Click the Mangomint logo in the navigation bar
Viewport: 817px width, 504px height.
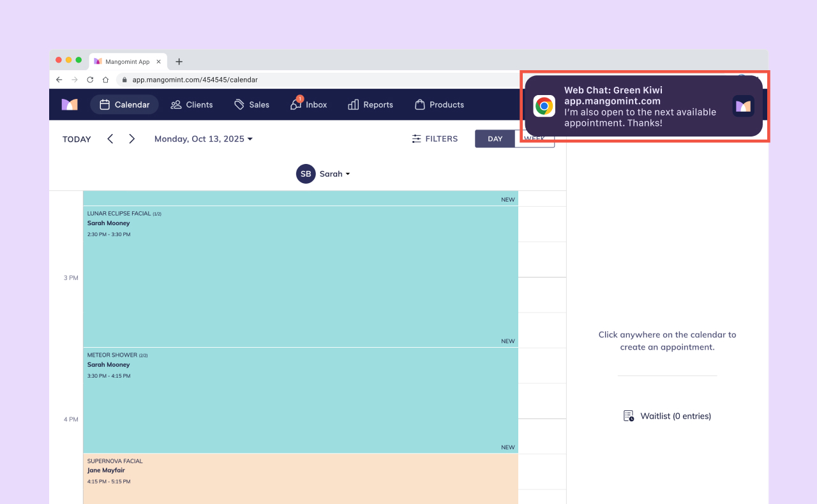coord(69,104)
